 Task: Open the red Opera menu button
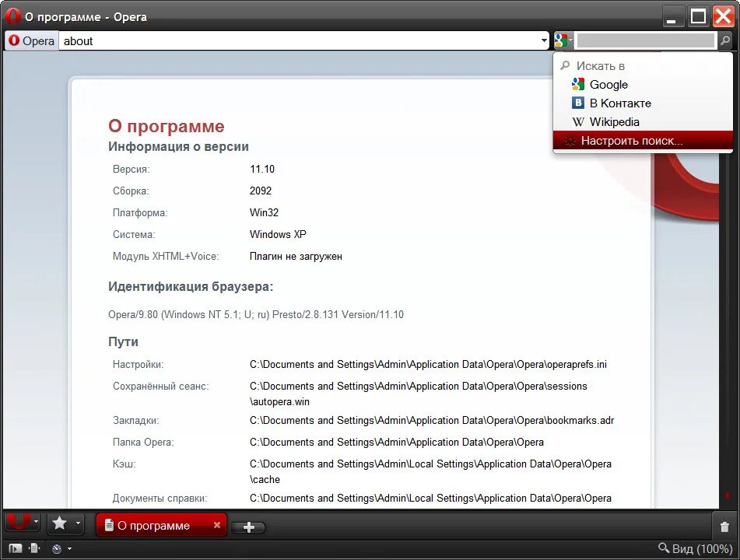(19, 522)
